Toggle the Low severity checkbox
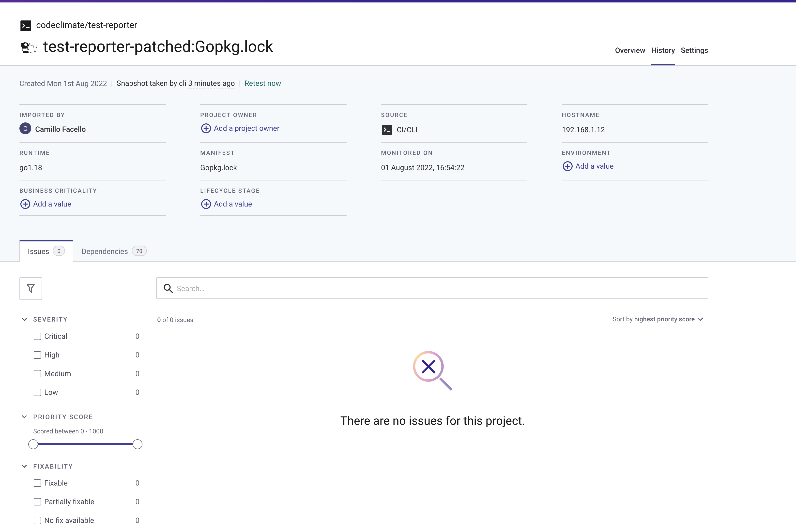The width and height of the screenshot is (796, 532). pyautogui.click(x=37, y=392)
